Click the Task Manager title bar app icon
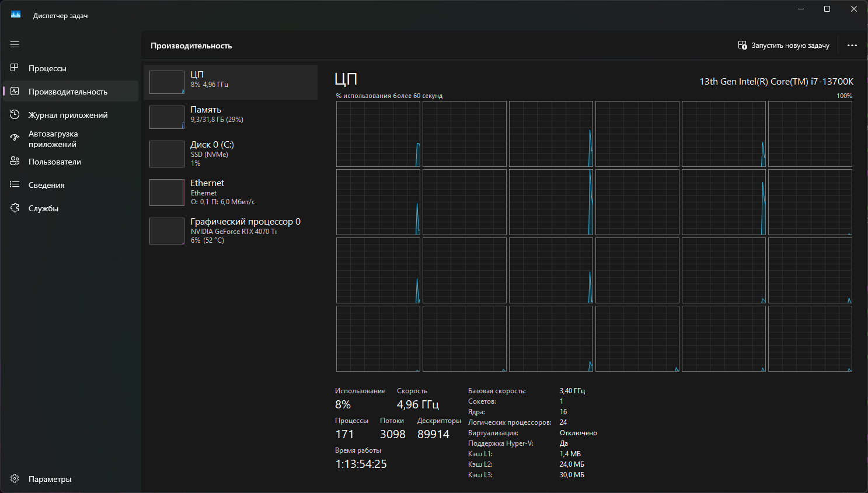 click(16, 15)
